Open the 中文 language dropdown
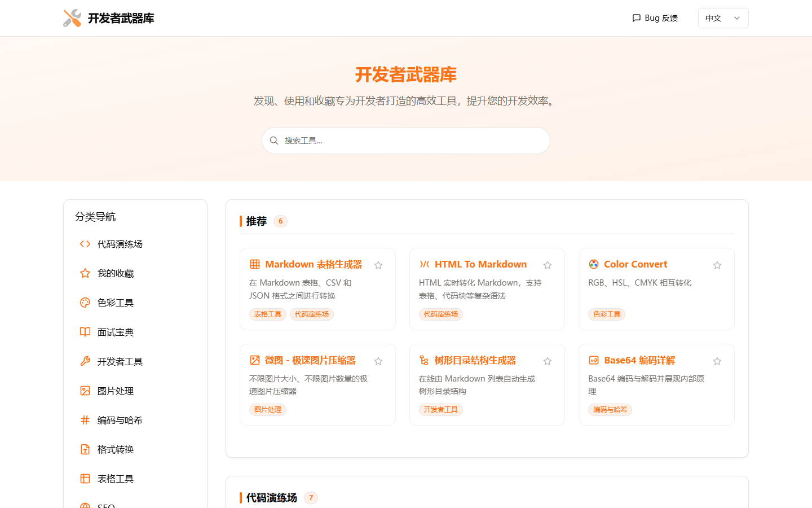Image resolution: width=812 pixels, height=508 pixels. pyautogui.click(x=723, y=18)
